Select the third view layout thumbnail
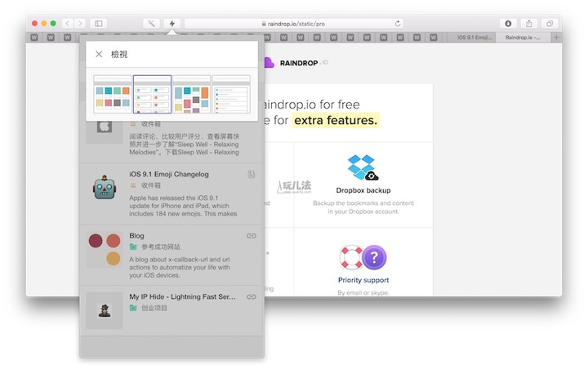 (191, 94)
